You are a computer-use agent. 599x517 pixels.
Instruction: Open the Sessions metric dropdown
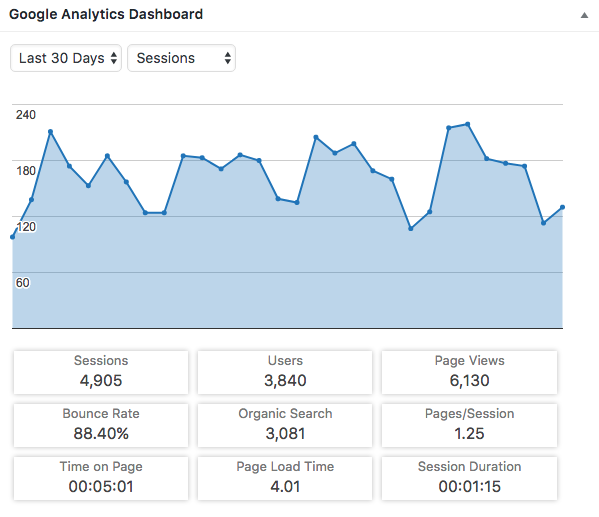tap(181, 58)
